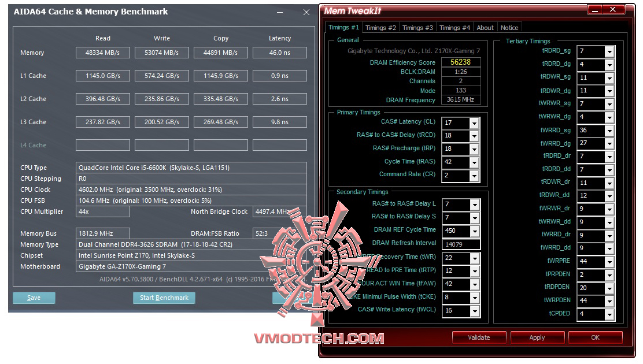Open the CAS# Latency (CL) dropdown
Screen dimensions: 643x364
pos(474,123)
